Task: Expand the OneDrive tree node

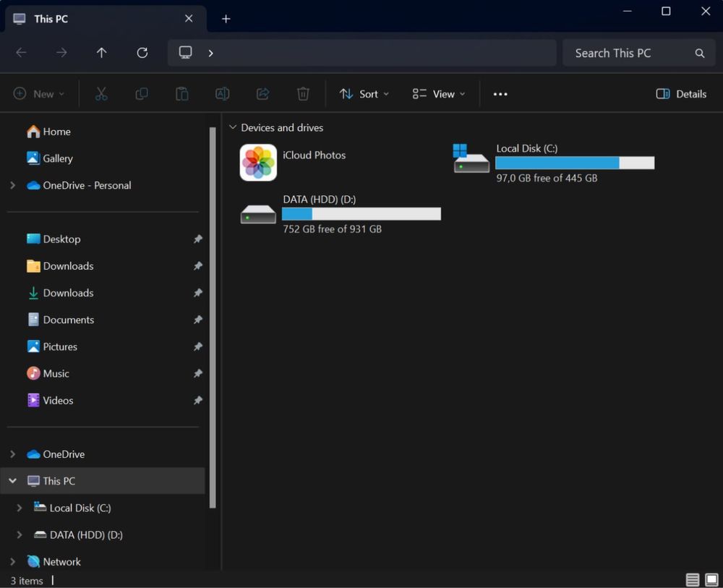Action: pyautogui.click(x=13, y=454)
